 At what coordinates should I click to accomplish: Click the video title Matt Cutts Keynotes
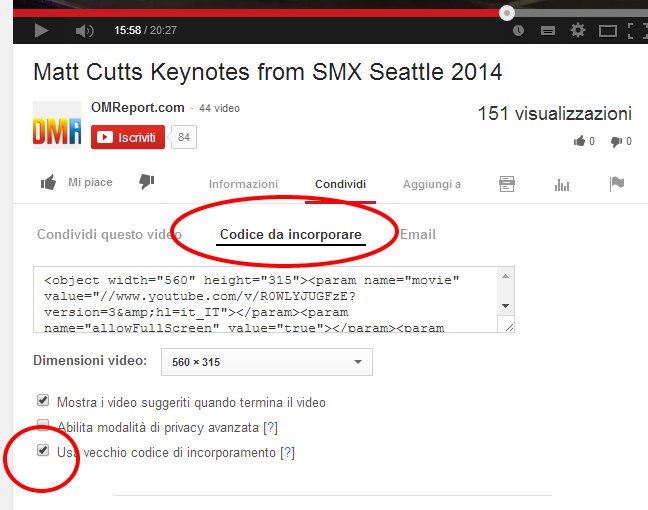267,72
